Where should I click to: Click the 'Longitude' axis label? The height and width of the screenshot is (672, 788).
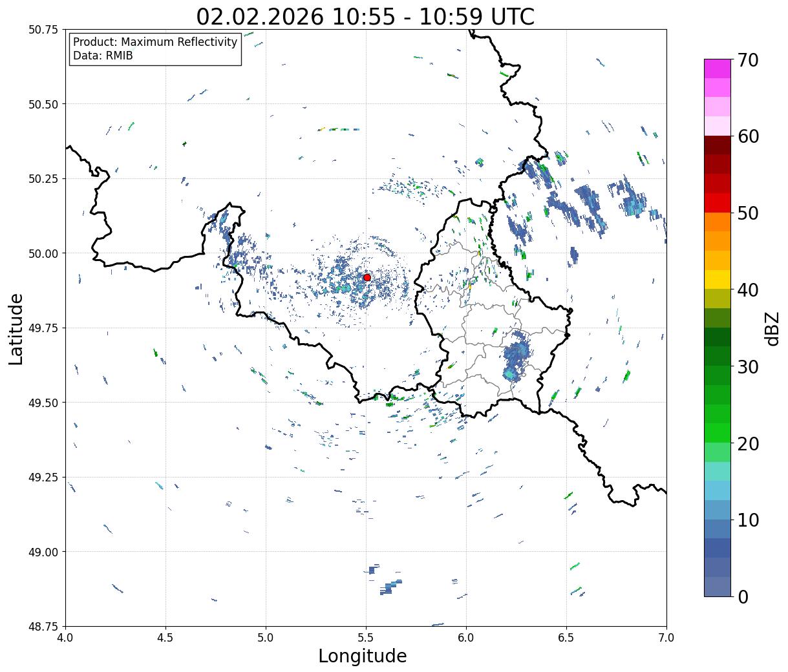click(x=363, y=656)
